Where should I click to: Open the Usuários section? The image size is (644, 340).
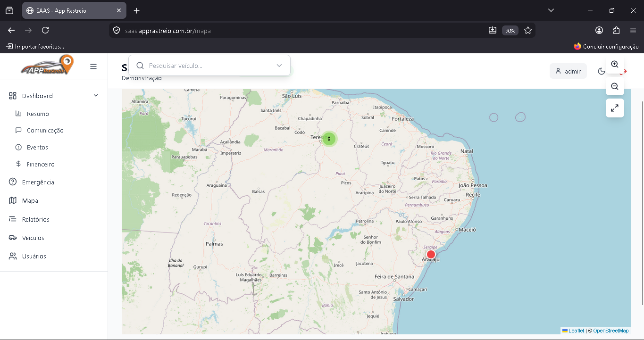(x=34, y=257)
